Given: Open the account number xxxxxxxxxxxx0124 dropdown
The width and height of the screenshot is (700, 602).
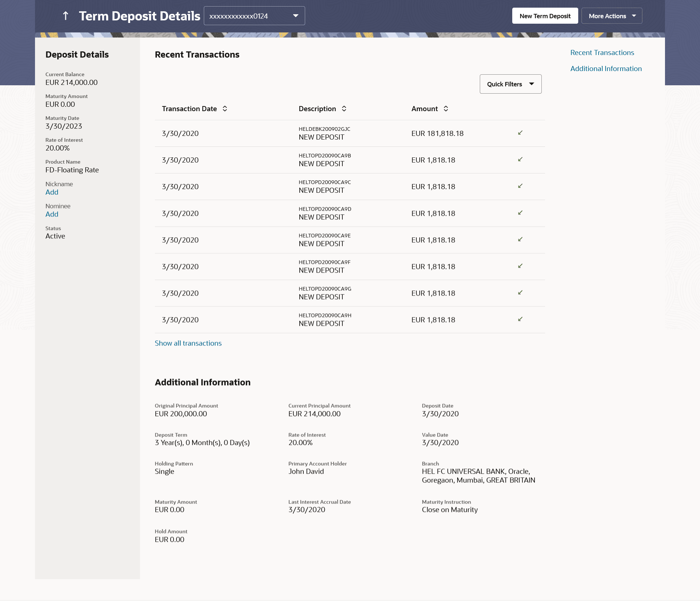Looking at the screenshot, I should point(254,16).
